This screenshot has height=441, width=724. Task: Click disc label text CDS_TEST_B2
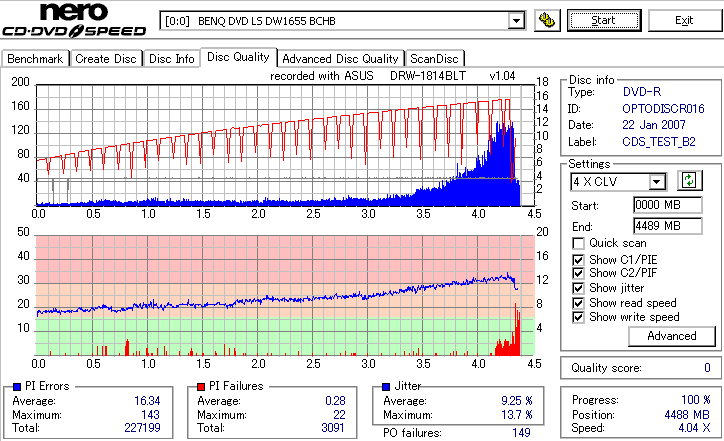point(658,141)
